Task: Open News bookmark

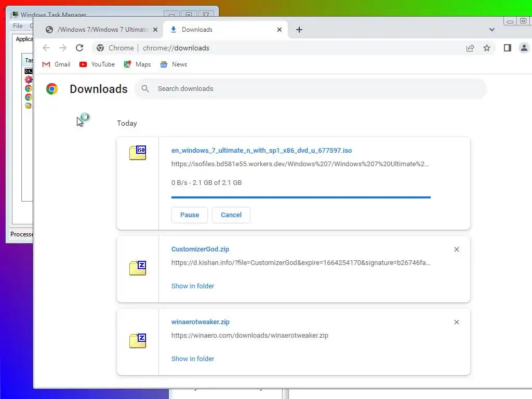Action: (174, 64)
